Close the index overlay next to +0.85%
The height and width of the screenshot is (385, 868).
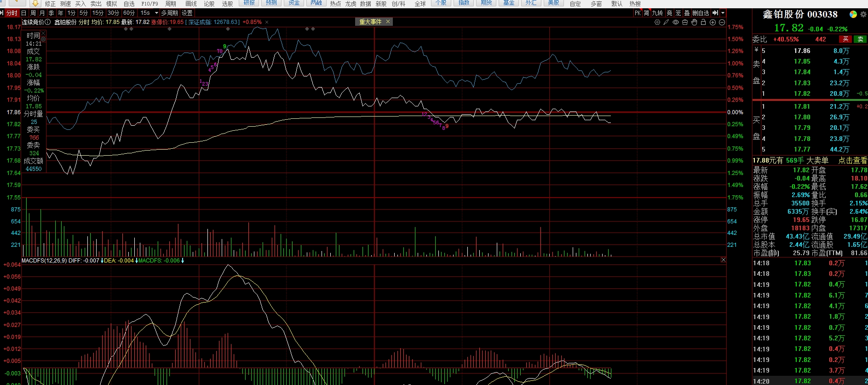(x=267, y=22)
